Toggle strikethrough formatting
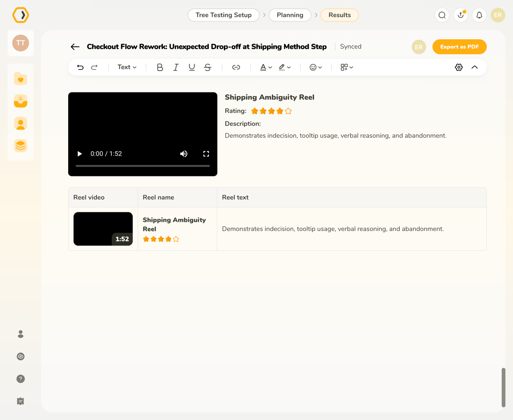Image resolution: width=513 pixels, height=420 pixels. tap(208, 67)
